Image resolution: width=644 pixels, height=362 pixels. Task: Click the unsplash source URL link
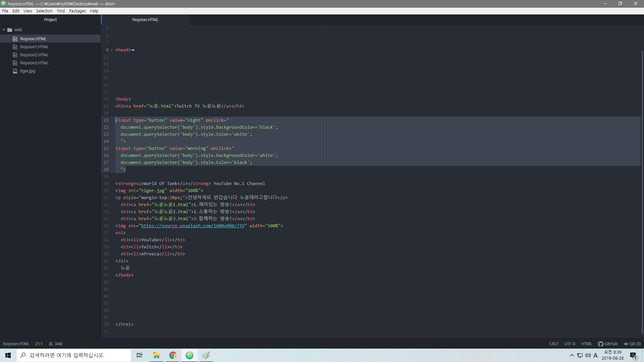(x=193, y=226)
